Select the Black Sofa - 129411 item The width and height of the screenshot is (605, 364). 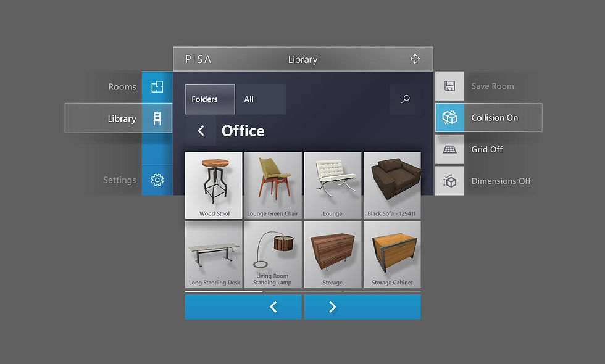[392, 186]
